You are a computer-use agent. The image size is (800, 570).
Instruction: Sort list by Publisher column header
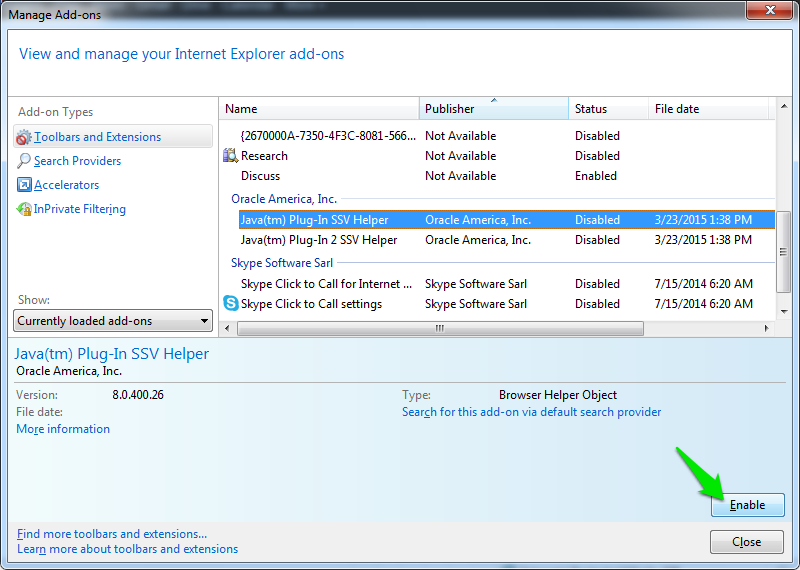point(493,109)
